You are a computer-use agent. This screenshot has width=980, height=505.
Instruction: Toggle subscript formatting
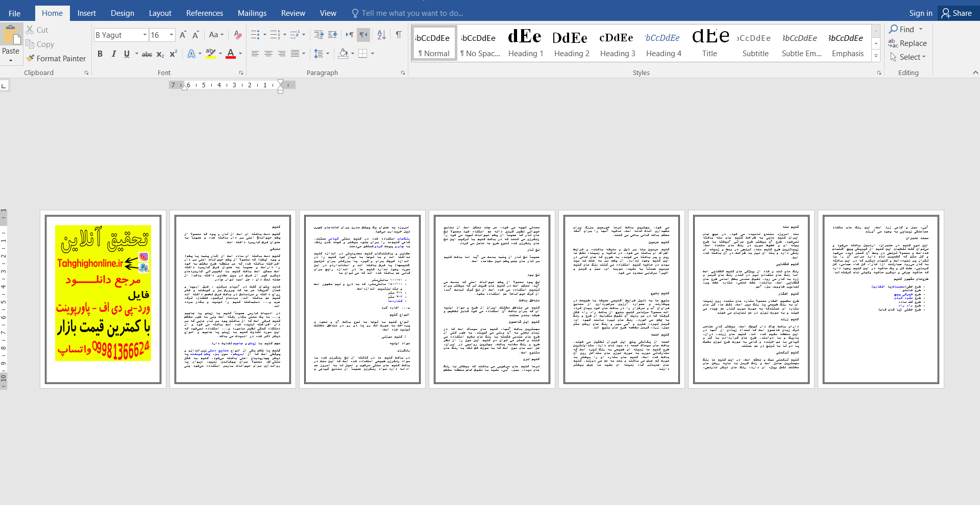click(160, 54)
